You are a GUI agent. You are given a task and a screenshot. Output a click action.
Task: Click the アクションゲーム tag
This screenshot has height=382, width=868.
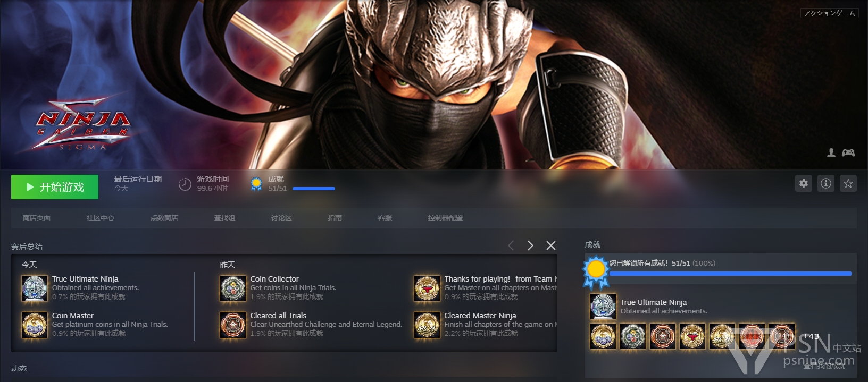830,13
